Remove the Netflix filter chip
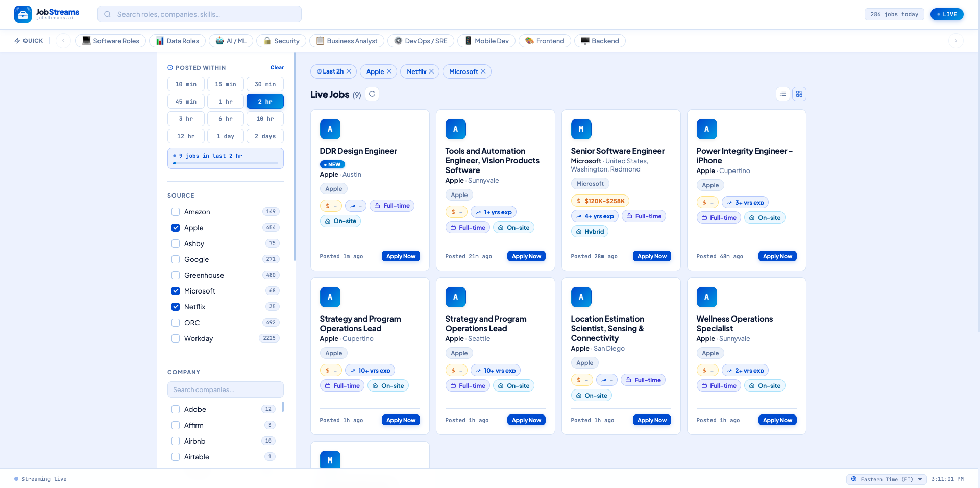 [432, 71]
